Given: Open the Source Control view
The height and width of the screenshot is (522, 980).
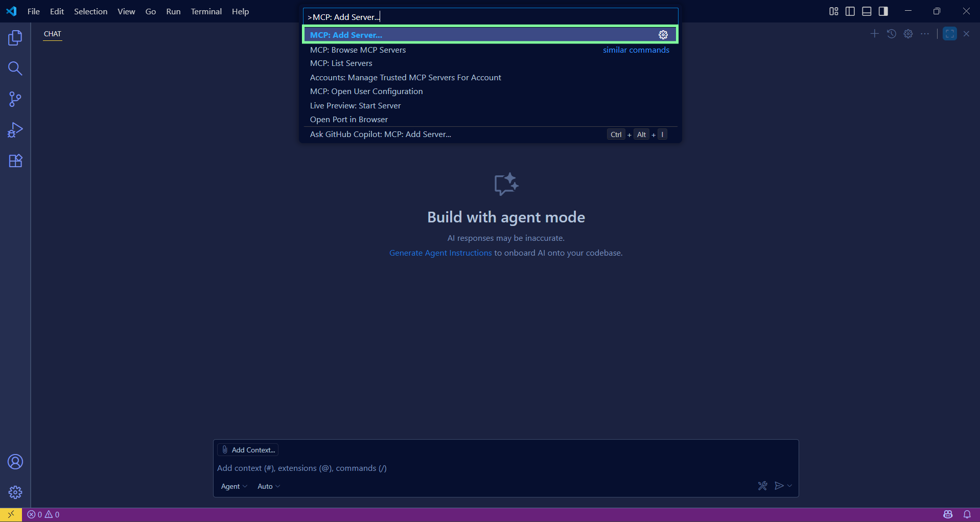Looking at the screenshot, I should (x=15, y=99).
